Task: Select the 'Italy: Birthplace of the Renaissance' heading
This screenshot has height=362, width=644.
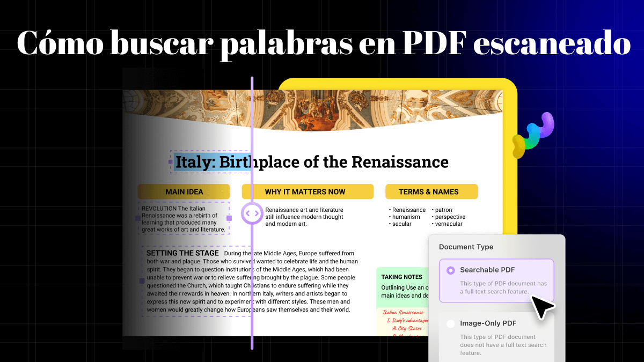Action: click(x=310, y=161)
